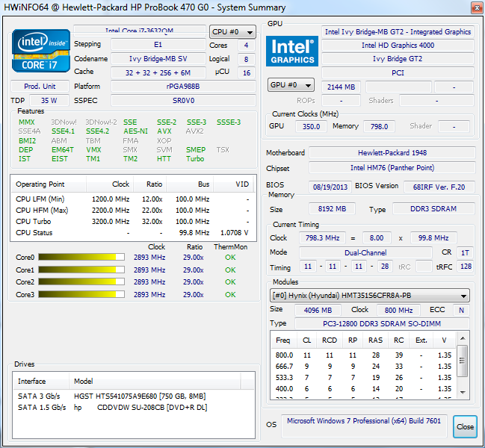Click the Chipset field Intel HM76 (Panther Point)
This screenshot has height=448, width=485.
[x=392, y=168]
